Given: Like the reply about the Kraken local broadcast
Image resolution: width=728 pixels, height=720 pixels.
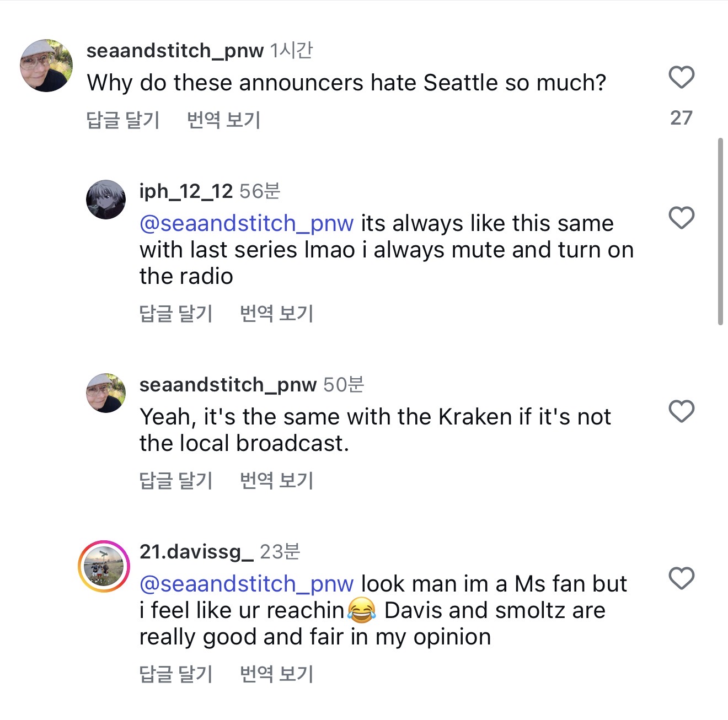Looking at the screenshot, I should click(x=681, y=411).
